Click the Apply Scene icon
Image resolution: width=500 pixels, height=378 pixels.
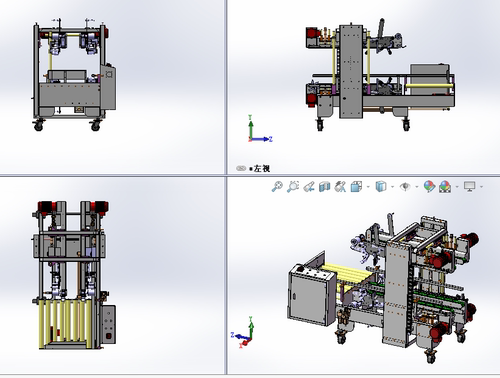[445, 186]
